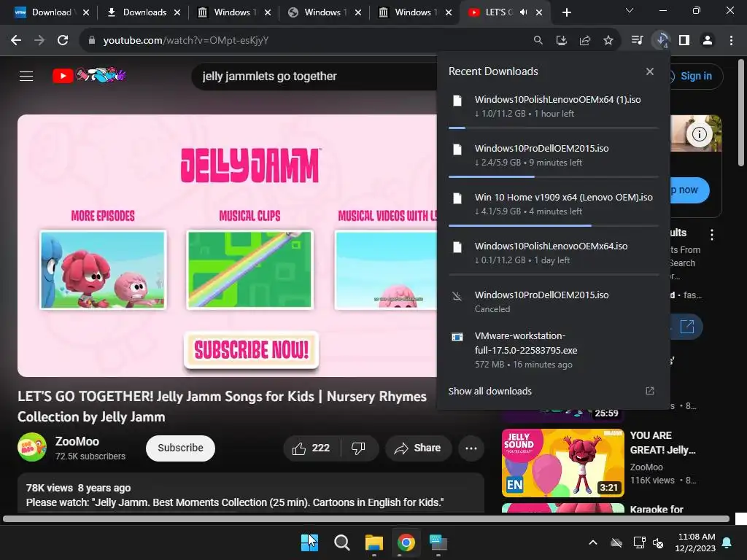Click the Chrome taskbar icon

[406, 542]
